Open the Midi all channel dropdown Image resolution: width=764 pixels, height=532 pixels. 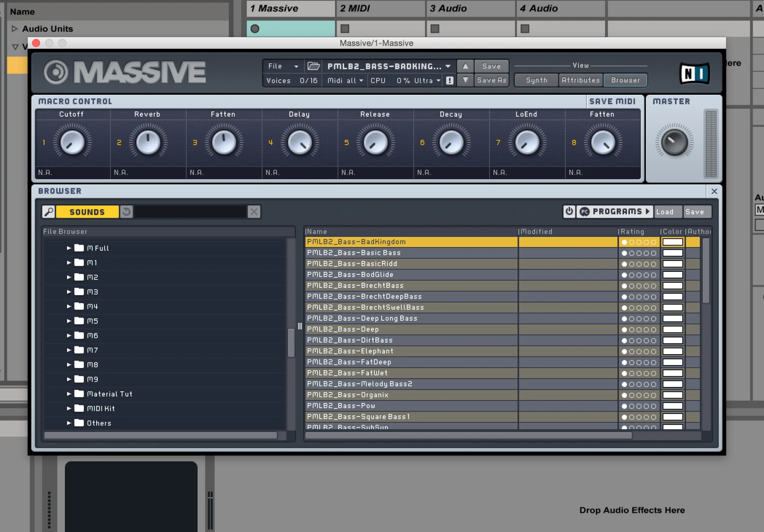tap(345, 81)
